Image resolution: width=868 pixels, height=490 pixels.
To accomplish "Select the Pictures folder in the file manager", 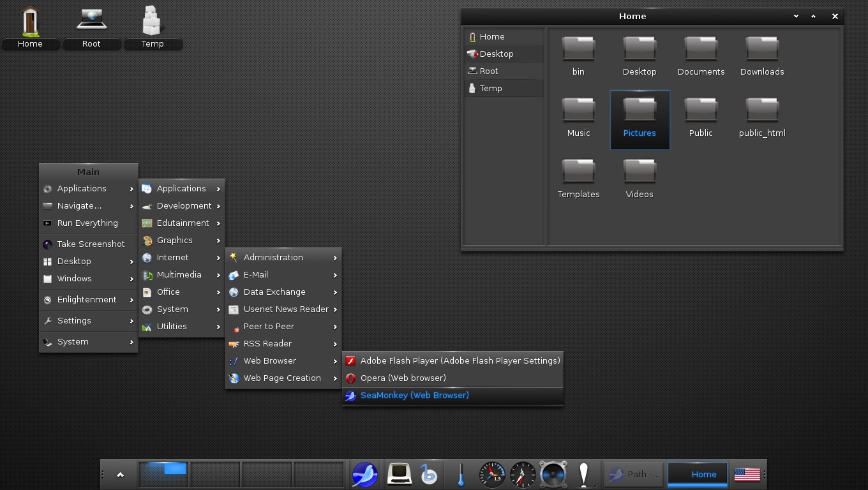I will [x=640, y=120].
